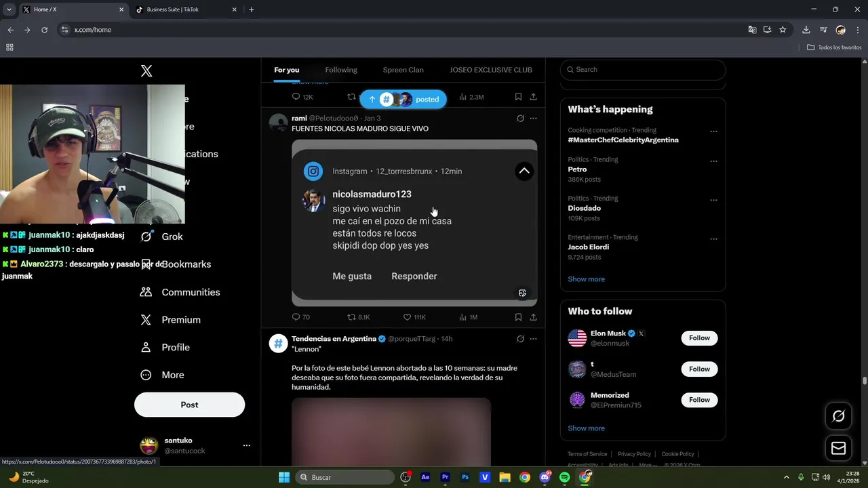This screenshot has height=488, width=868.
Task: Click Grok explain icon on rami post
Action: click(520, 118)
